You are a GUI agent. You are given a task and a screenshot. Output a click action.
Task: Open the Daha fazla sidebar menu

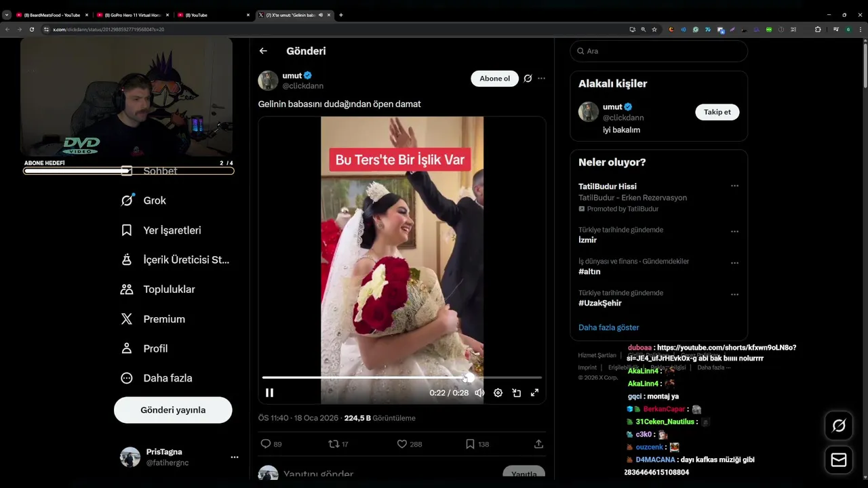(156, 378)
